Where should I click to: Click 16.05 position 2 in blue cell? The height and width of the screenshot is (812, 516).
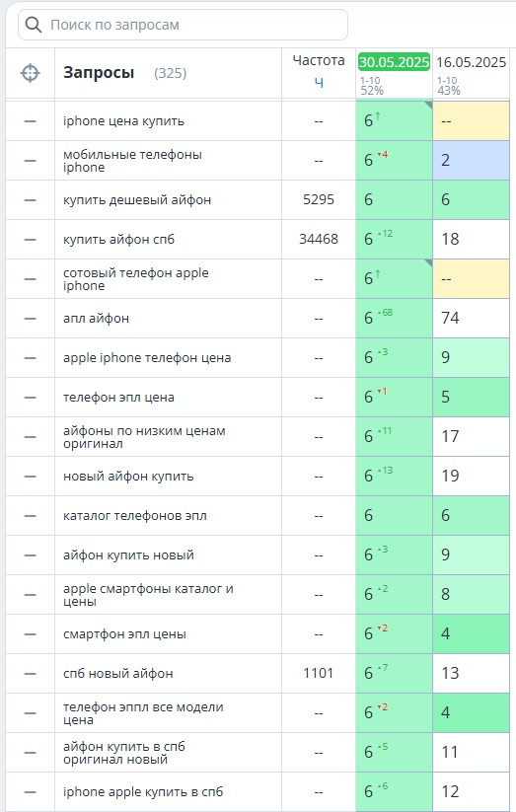pyautogui.click(x=471, y=161)
